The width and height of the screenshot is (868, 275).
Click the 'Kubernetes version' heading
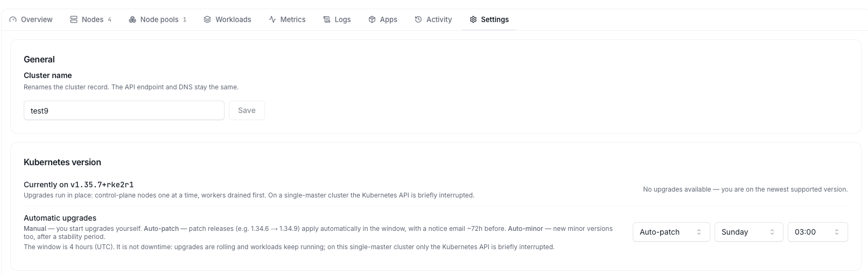tap(62, 162)
